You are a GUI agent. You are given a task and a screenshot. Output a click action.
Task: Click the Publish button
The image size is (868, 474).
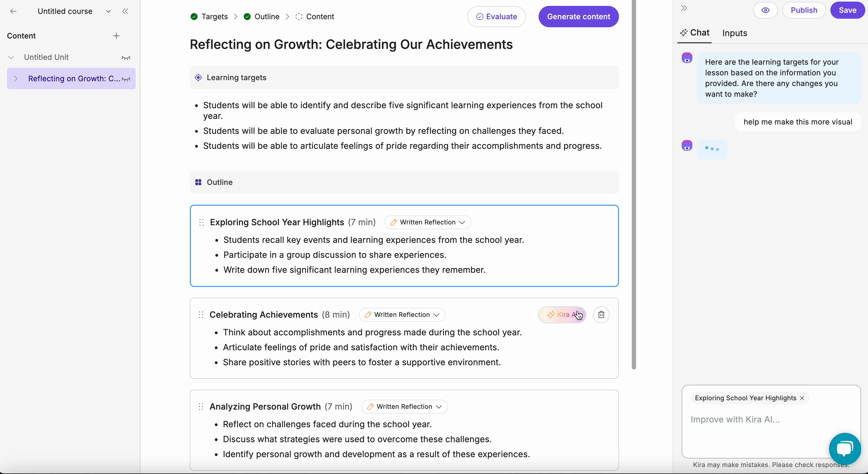point(804,10)
